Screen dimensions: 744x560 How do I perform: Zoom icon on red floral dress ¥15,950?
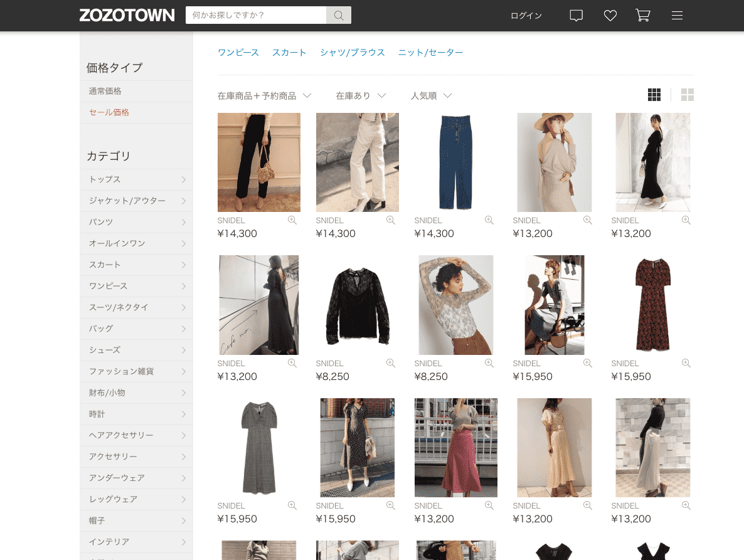(686, 363)
